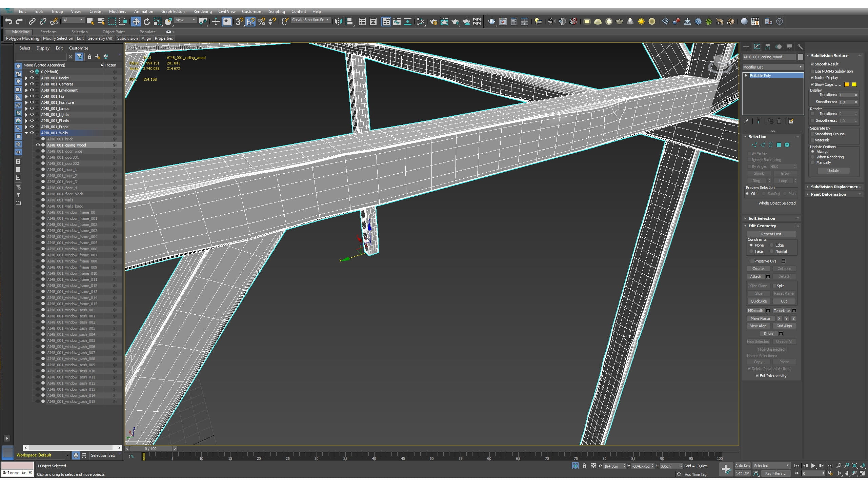Click the Mirror tool icon
Viewport: 868px width, 488px height.
[x=338, y=22]
